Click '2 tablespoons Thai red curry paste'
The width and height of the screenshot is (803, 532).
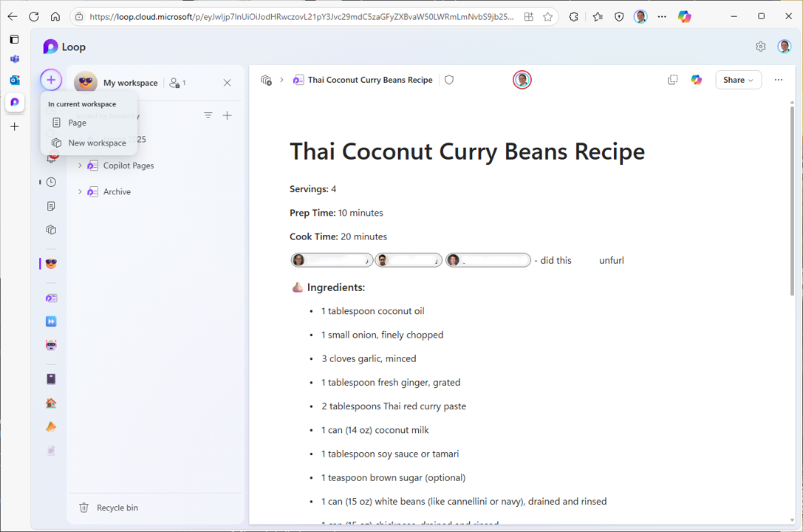(x=394, y=406)
